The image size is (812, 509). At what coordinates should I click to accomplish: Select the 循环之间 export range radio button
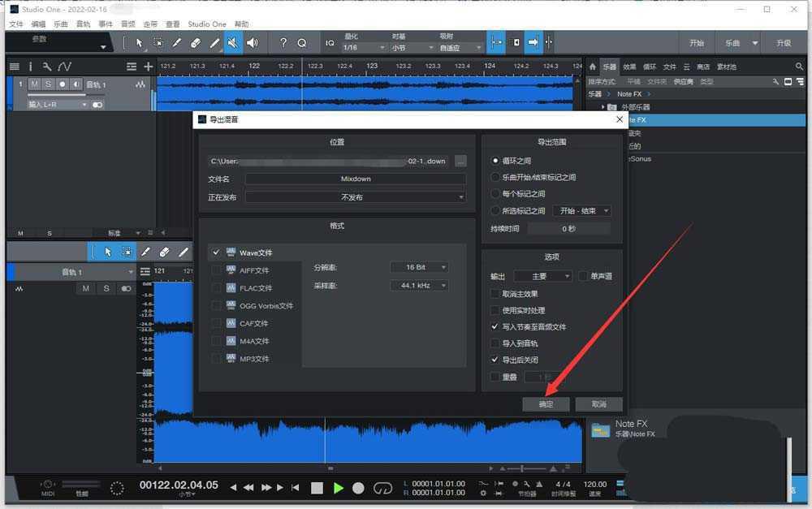tap(495, 159)
